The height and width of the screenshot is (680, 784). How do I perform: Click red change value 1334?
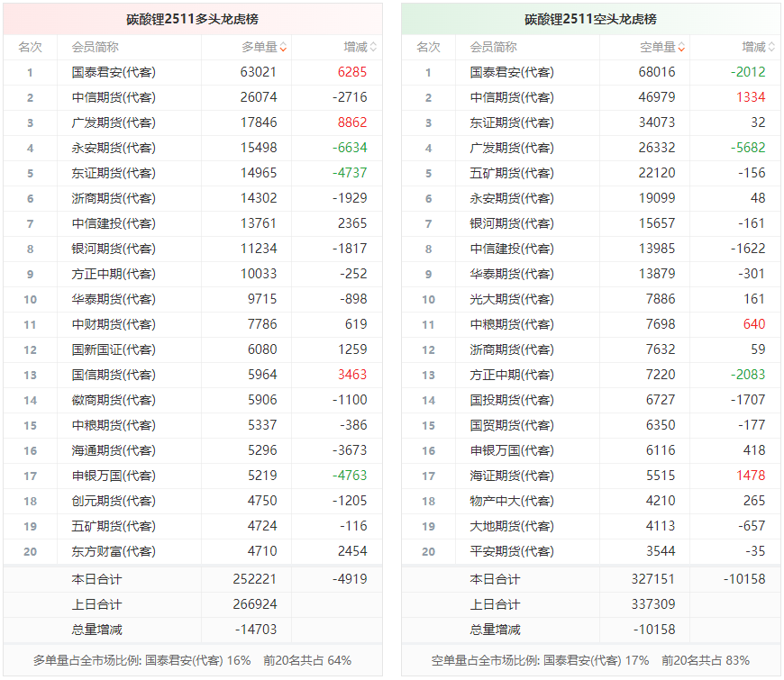tap(751, 97)
